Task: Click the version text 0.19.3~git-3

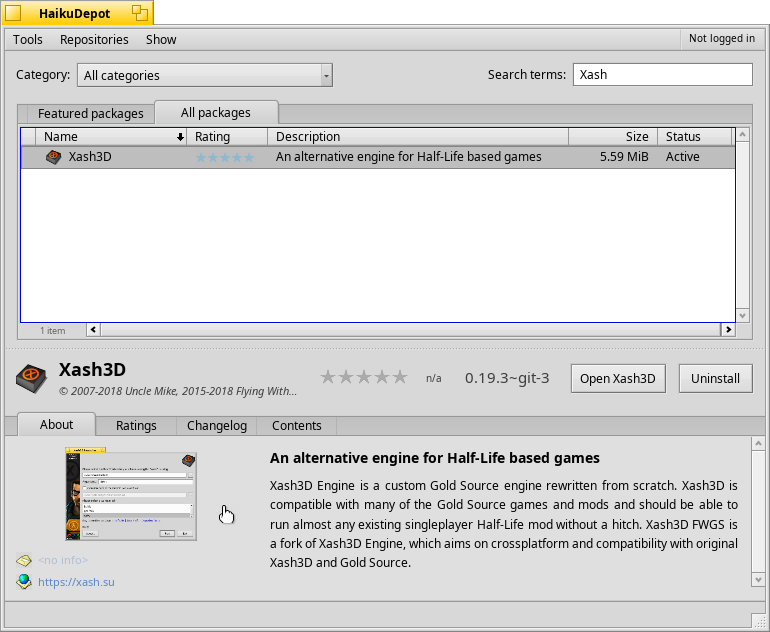Action: (x=507, y=378)
